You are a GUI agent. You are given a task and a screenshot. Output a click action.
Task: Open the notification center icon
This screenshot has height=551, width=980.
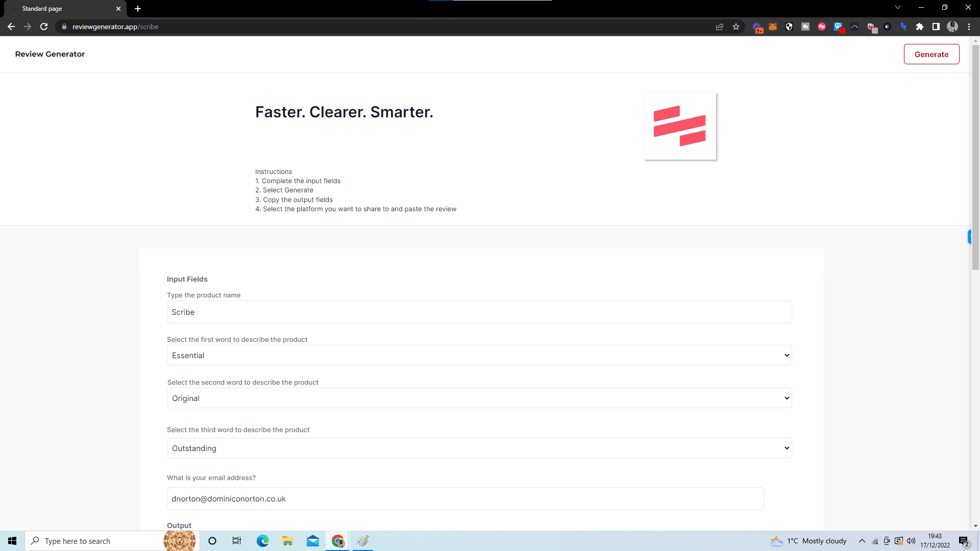pos(964,541)
